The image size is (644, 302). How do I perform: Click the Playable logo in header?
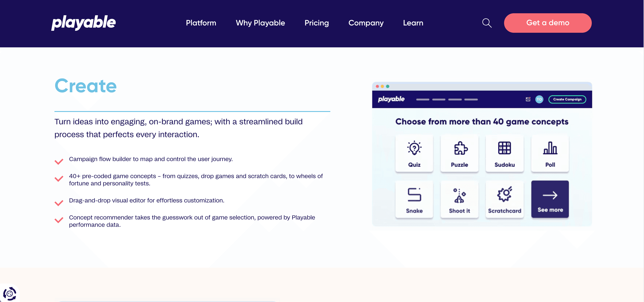point(83,23)
